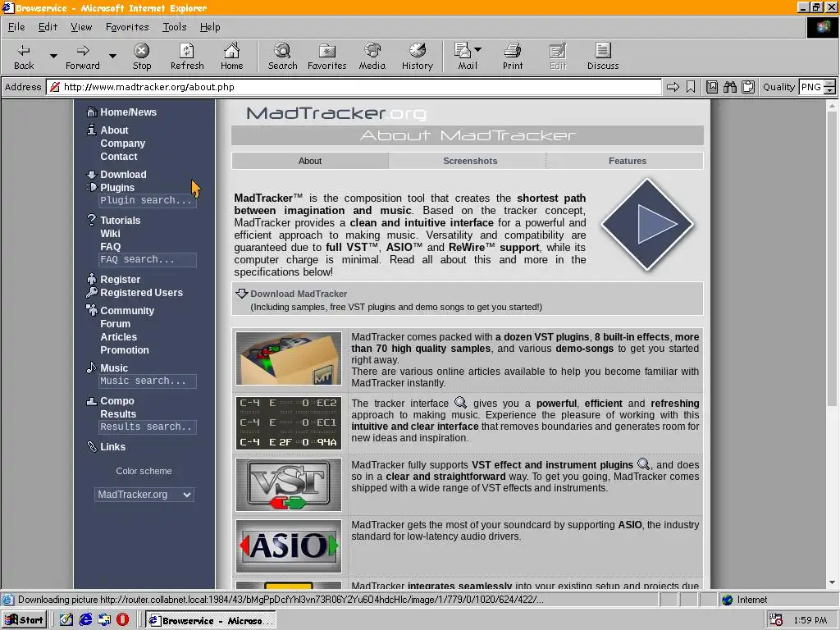Image resolution: width=840 pixels, height=630 pixels.
Task: Print the page using Print button
Action: (513, 57)
